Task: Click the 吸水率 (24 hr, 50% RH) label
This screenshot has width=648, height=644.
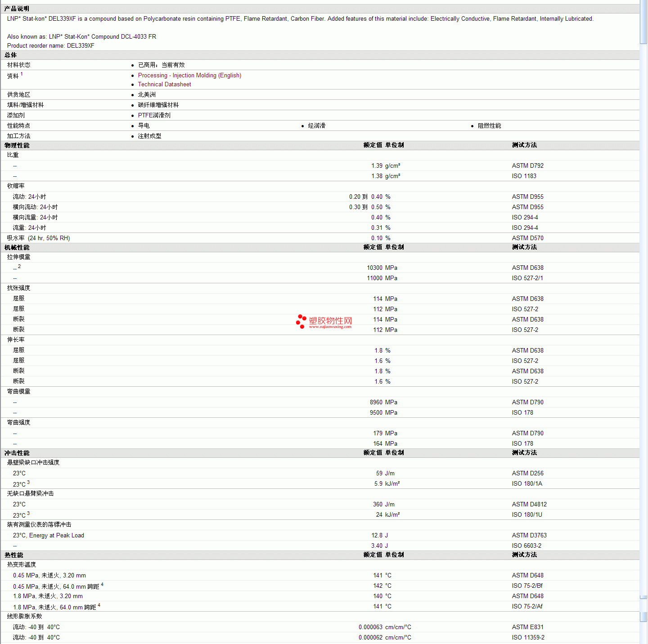Action: point(39,238)
